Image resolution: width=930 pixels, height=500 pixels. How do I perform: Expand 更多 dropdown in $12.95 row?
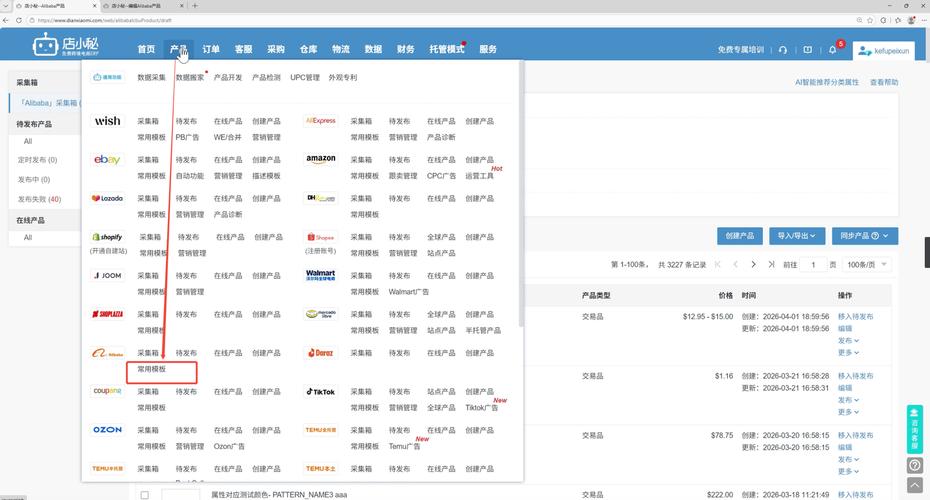tap(848, 352)
